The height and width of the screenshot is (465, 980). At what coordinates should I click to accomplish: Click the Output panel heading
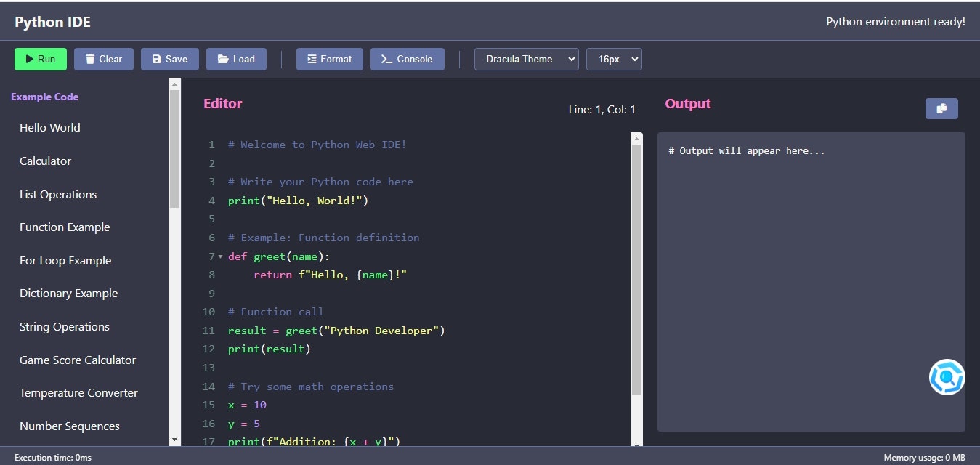coord(688,103)
